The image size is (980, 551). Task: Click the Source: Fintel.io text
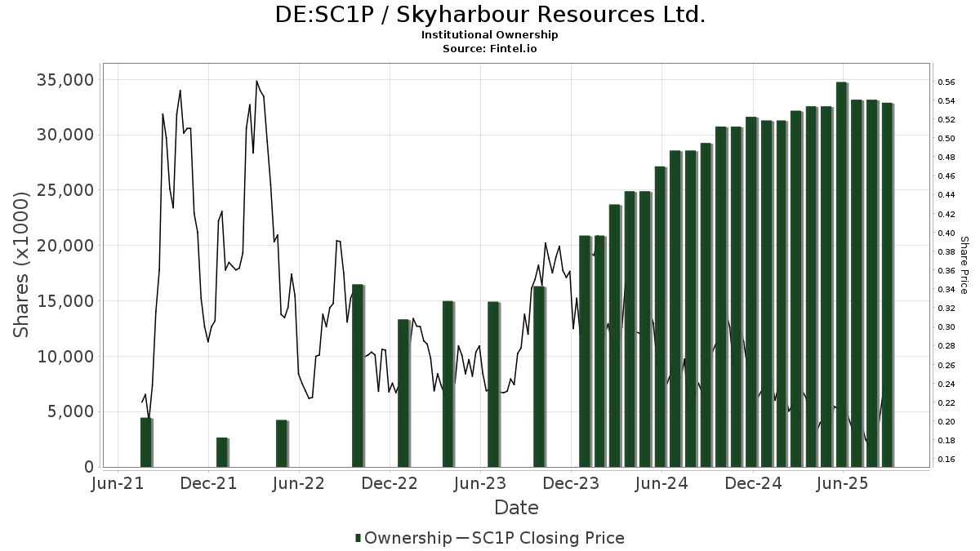pyautogui.click(x=490, y=49)
